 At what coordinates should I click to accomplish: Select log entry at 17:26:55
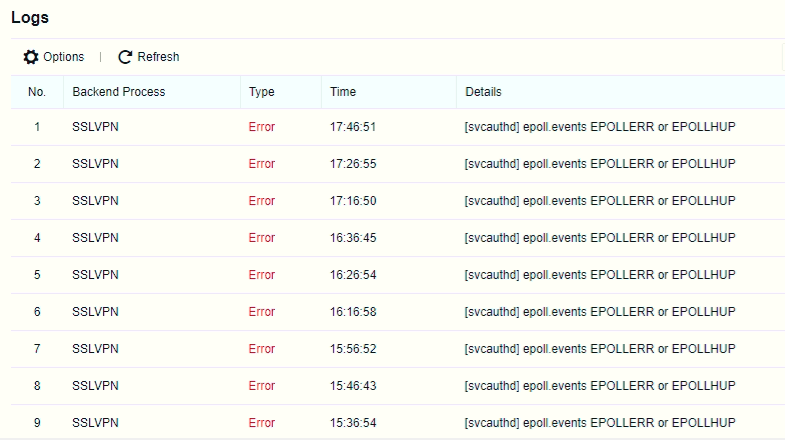click(x=352, y=164)
